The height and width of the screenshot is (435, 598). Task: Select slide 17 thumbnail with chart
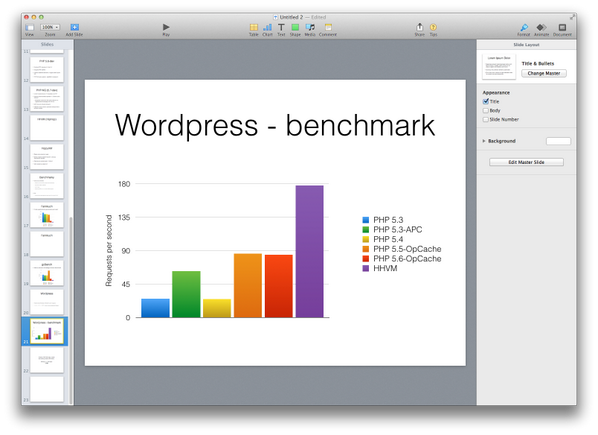[x=47, y=215]
